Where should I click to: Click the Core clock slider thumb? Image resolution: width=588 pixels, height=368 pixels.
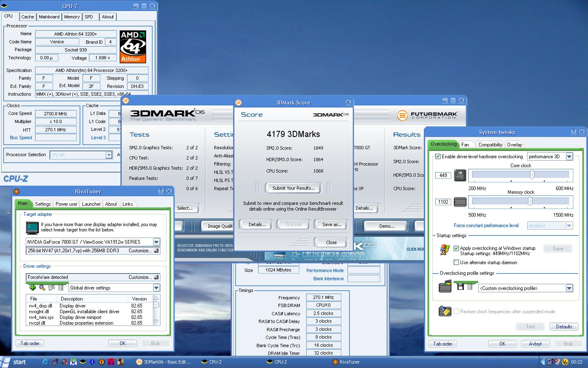[x=532, y=175]
